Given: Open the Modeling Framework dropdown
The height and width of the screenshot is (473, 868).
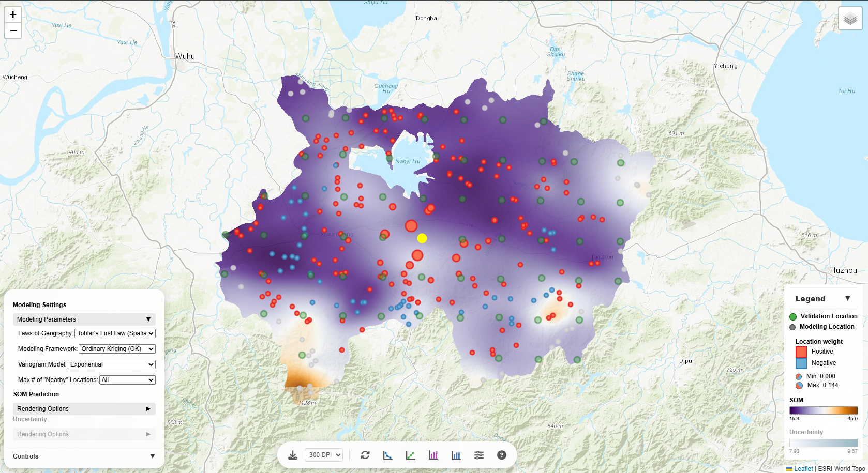Looking at the screenshot, I should (117, 349).
